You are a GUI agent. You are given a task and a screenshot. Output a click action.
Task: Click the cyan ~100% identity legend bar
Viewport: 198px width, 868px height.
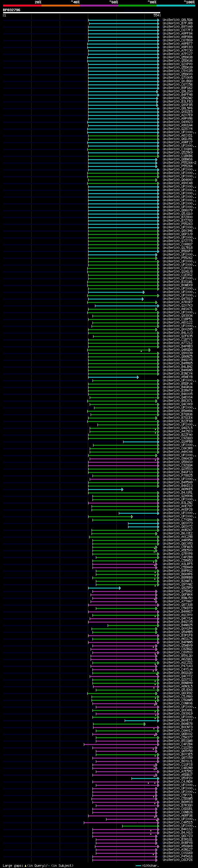[x=176, y=5]
